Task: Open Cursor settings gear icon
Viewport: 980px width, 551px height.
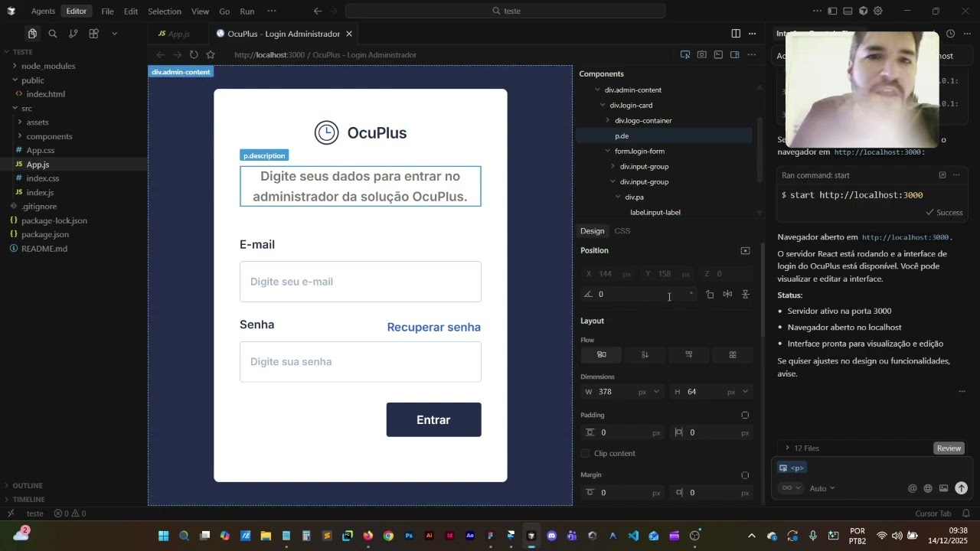Action: (x=878, y=11)
